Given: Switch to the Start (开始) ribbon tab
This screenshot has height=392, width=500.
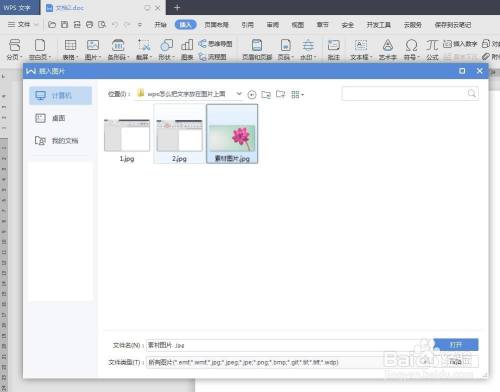Looking at the screenshot, I should pos(161,25).
